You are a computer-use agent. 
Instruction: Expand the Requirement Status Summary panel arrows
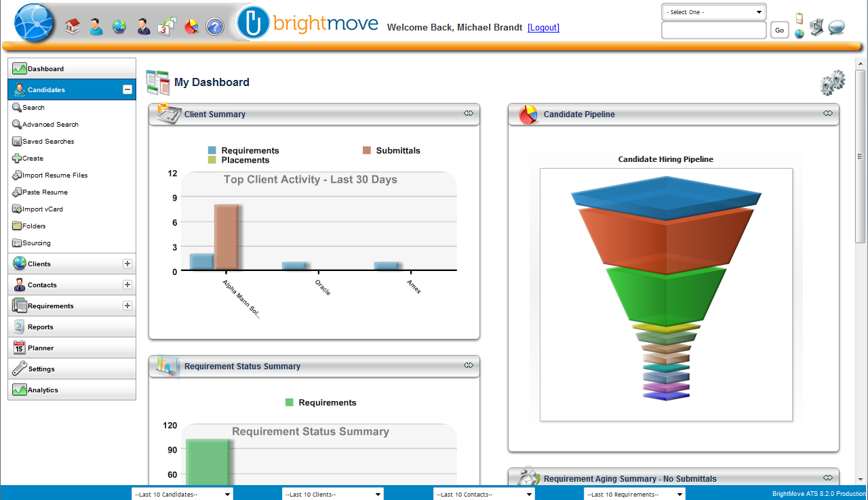click(469, 365)
